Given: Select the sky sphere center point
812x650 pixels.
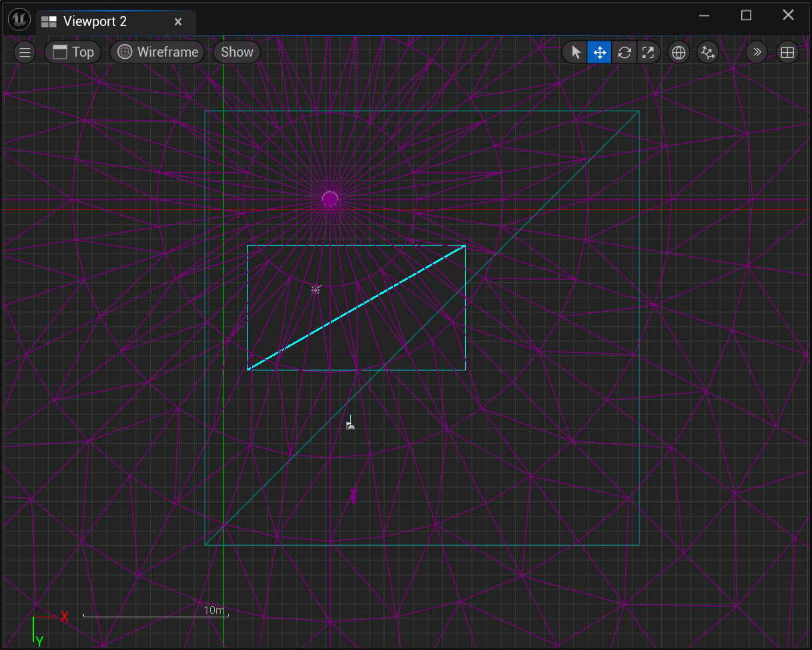Looking at the screenshot, I should 330,199.
